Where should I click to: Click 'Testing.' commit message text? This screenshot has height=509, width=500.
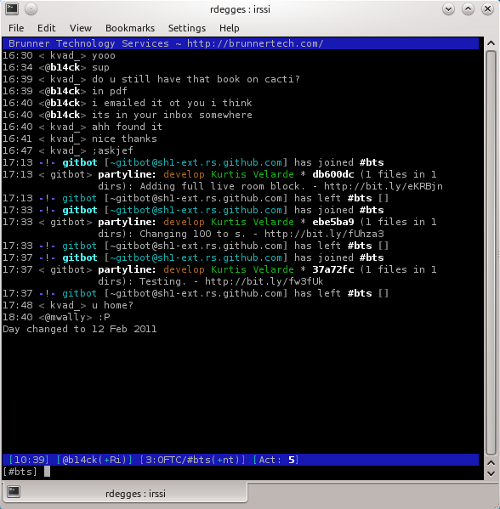point(163,282)
